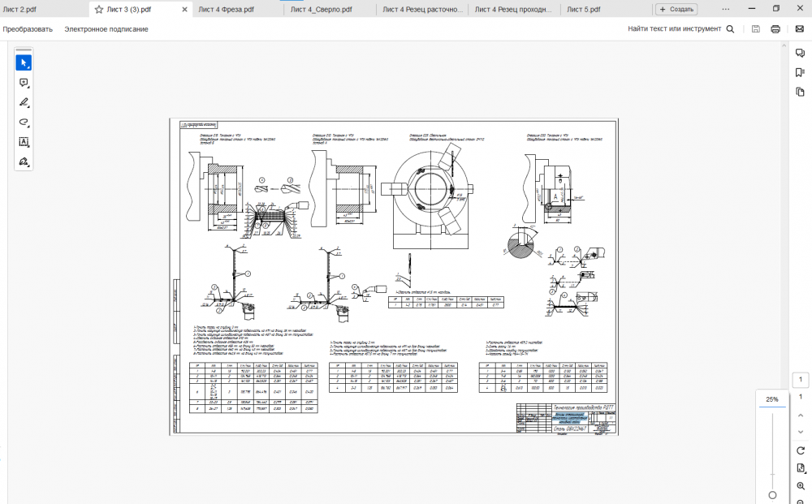Switch to Лист 5.pdf tab

pos(584,9)
